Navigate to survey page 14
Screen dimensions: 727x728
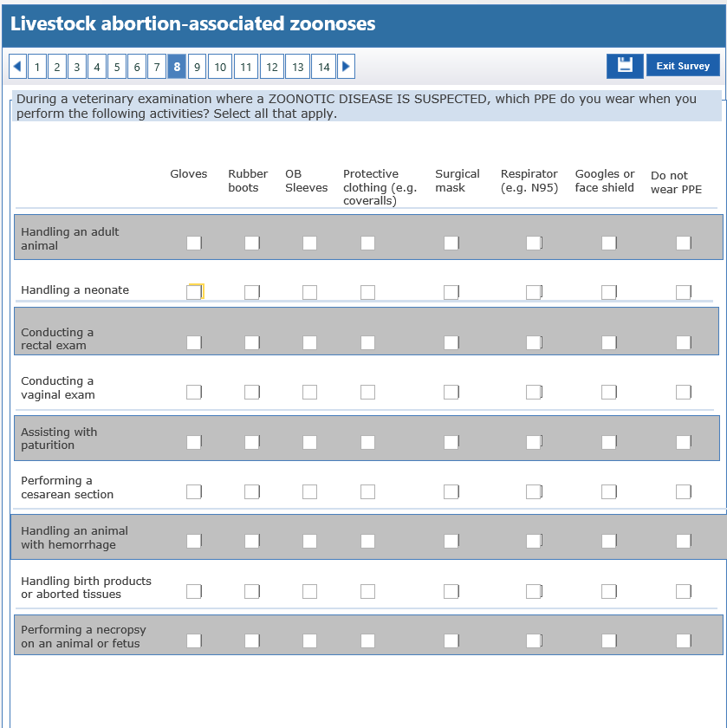tap(323, 67)
